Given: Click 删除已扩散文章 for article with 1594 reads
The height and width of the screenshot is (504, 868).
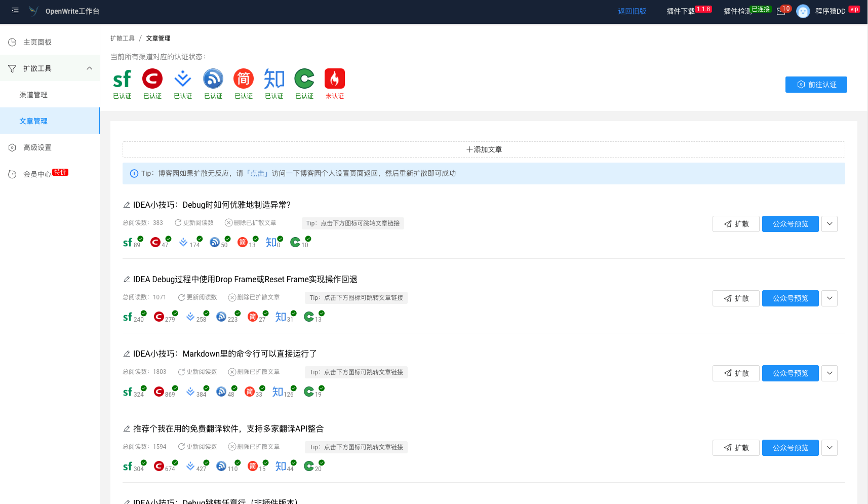Looking at the screenshot, I should point(254,447).
